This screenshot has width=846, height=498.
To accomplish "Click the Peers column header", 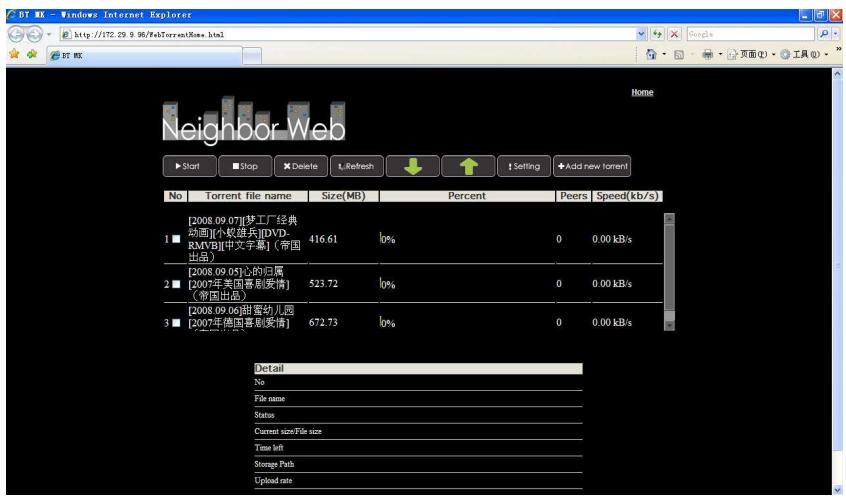I will 573,196.
